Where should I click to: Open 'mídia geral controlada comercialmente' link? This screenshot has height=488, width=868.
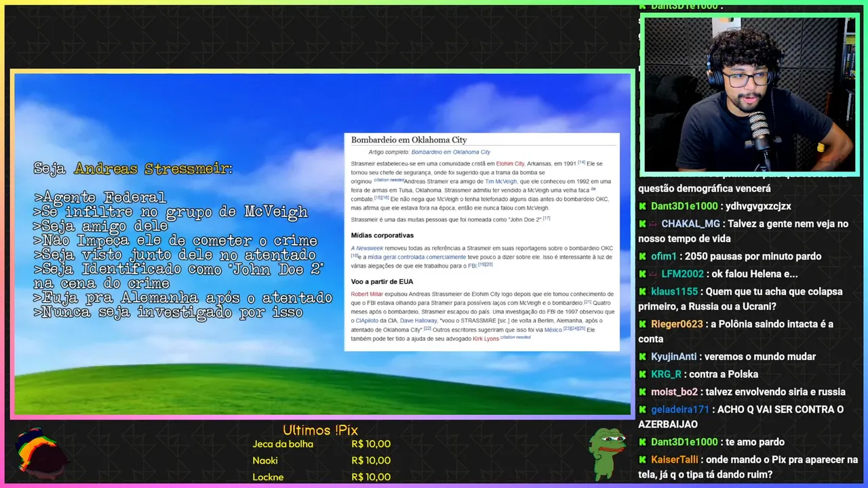(416, 258)
